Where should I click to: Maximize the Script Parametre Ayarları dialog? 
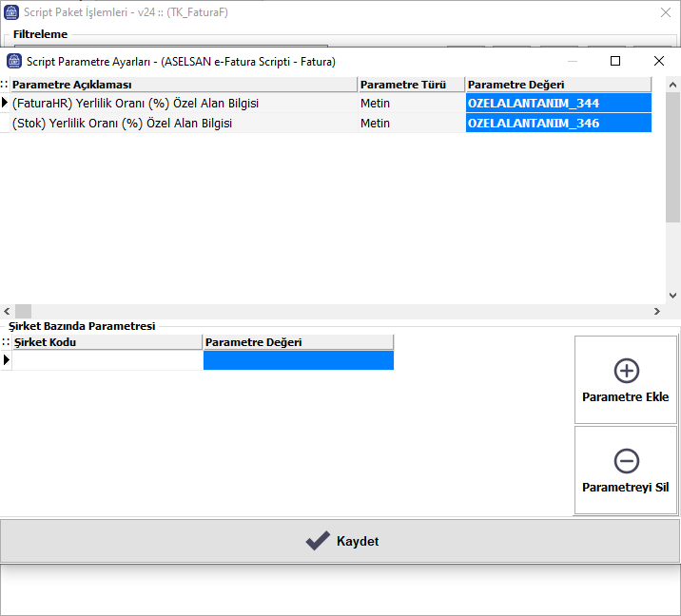pyautogui.click(x=615, y=61)
